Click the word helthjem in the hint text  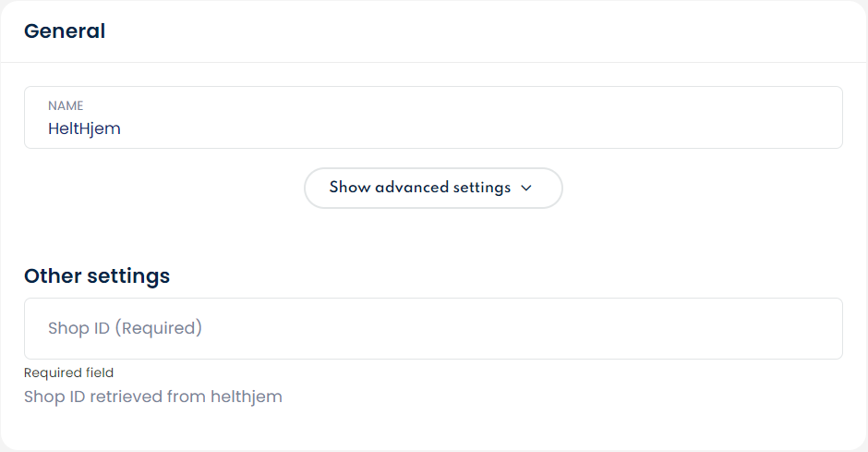click(x=246, y=397)
